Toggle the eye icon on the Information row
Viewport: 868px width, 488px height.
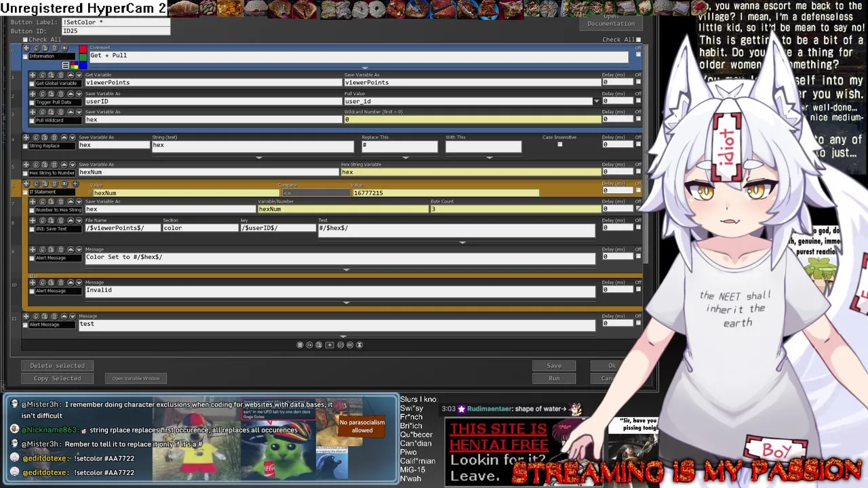(64, 48)
